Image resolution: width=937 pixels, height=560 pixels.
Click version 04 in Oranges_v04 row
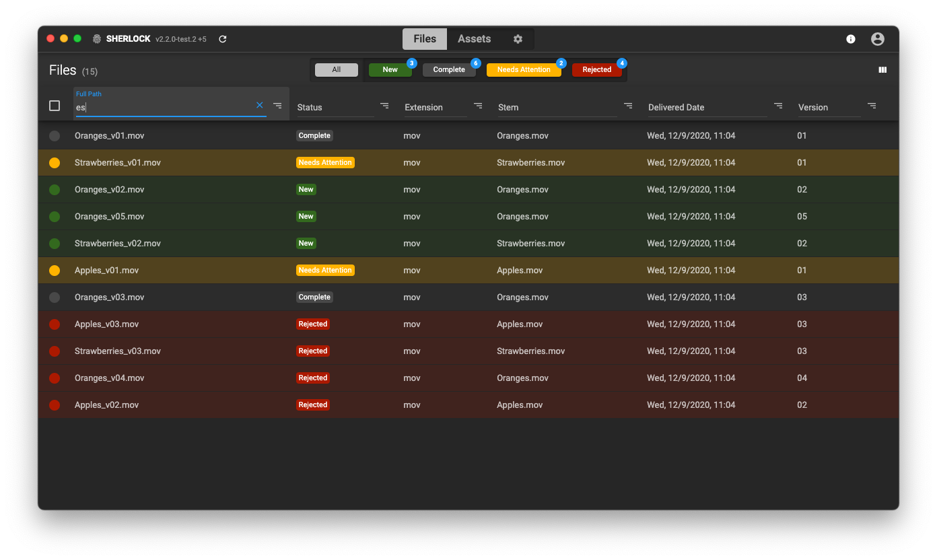802,378
